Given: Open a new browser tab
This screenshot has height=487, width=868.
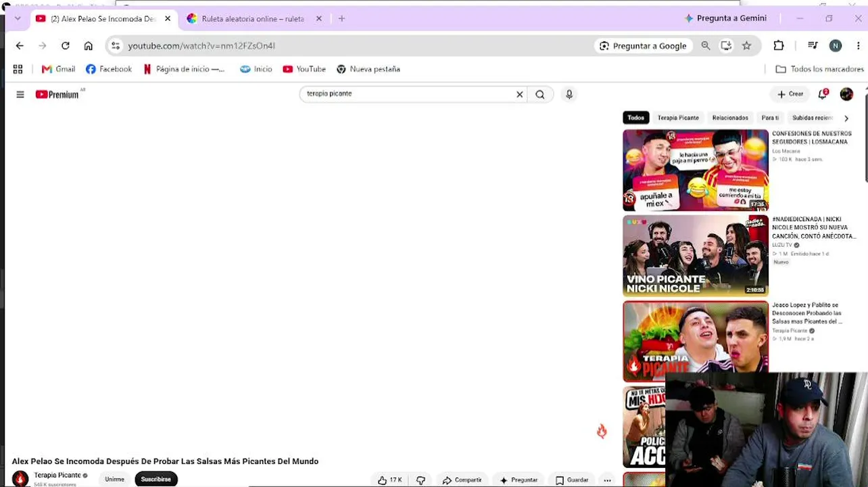Looking at the screenshot, I should point(341,19).
